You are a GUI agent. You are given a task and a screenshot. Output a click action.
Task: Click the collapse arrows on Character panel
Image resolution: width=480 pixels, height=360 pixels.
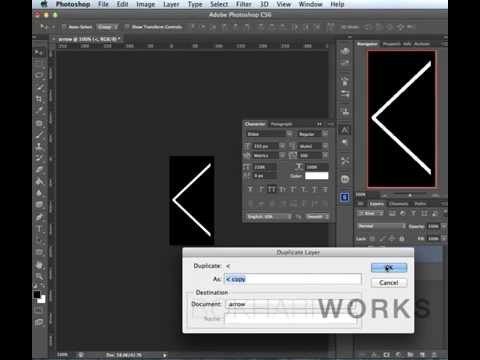(319, 124)
